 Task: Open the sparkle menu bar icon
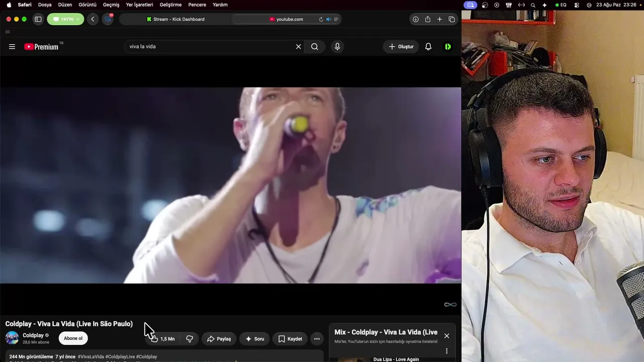point(544,5)
